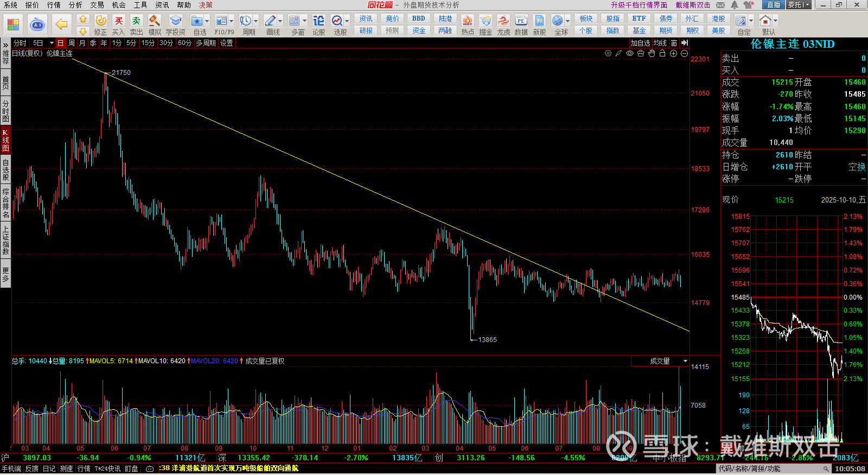The height and width of the screenshot is (475, 868).
Task: Click the 自选 watchlist star icon
Action: 197,21
